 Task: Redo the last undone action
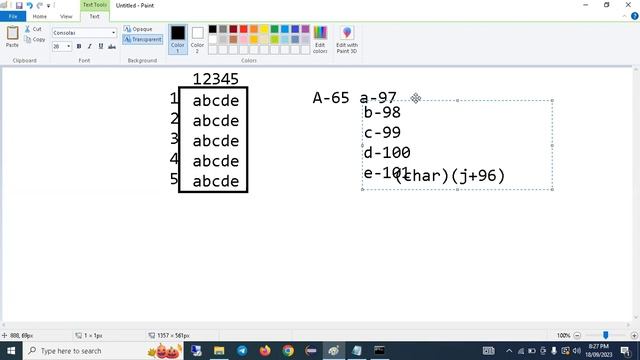(x=40, y=5)
